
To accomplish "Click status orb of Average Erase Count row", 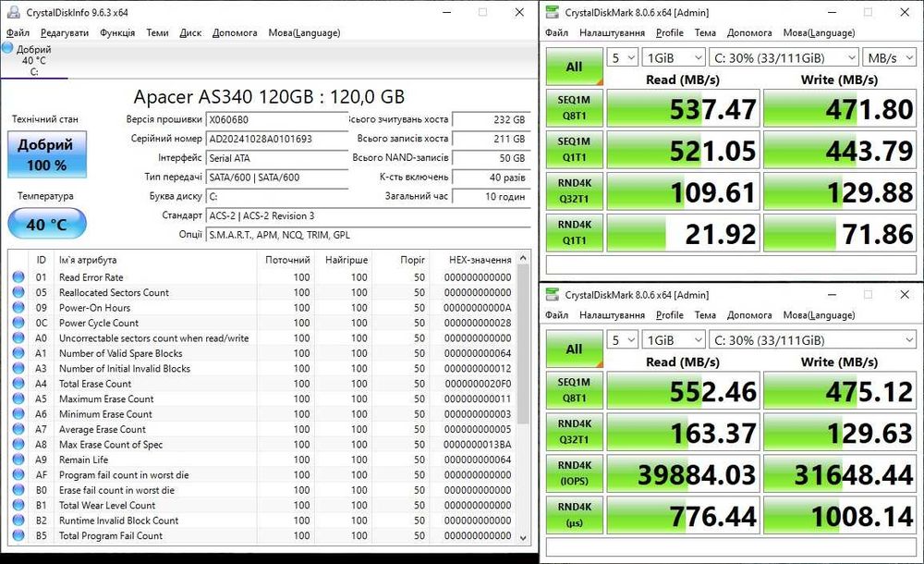I will pyautogui.click(x=18, y=429).
